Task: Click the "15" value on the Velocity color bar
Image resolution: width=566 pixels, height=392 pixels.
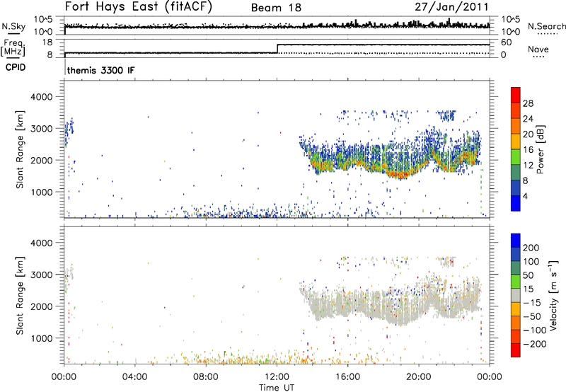Action: [528, 289]
